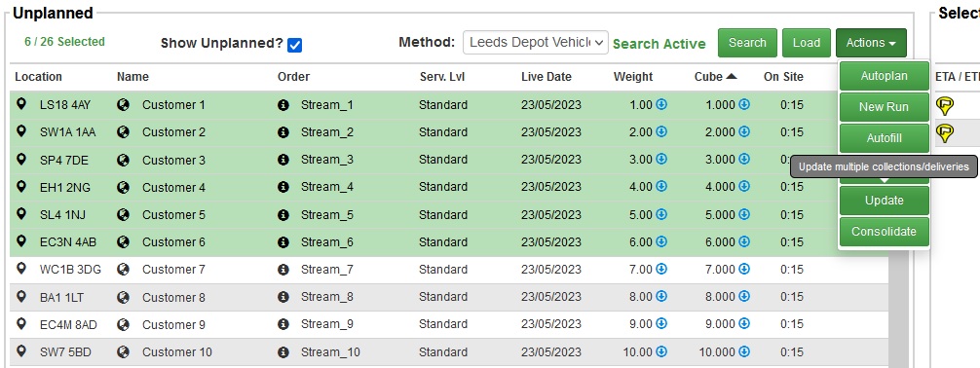Toggle the Actions dropdown button
Viewport: 980px width, 368px height.
click(x=871, y=43)
